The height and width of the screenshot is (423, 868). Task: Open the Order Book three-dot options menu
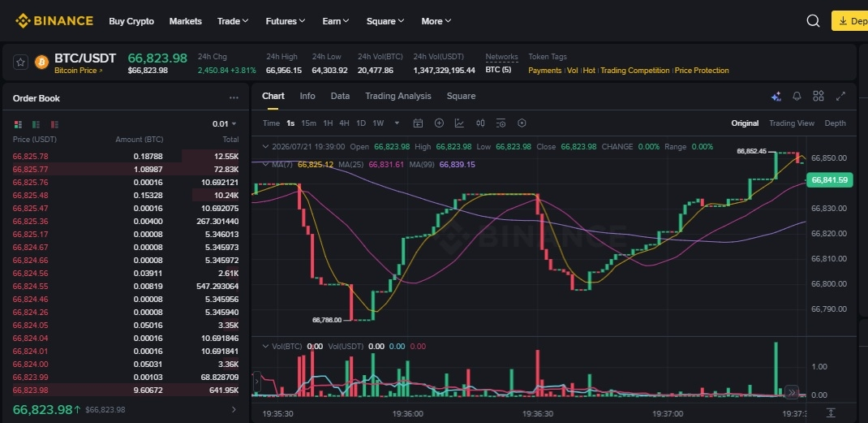[x=234, y=98]
